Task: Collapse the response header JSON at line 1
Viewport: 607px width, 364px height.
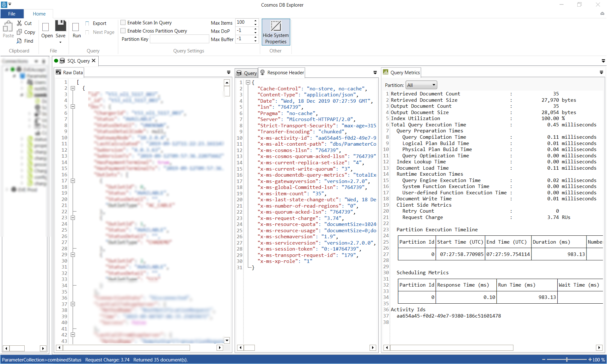Action: point(248,82)
